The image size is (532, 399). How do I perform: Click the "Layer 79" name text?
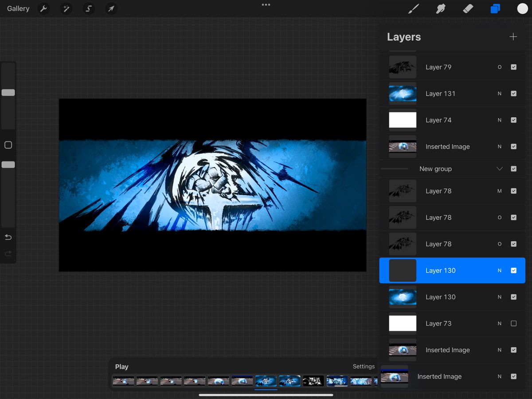tap(438, 67)
